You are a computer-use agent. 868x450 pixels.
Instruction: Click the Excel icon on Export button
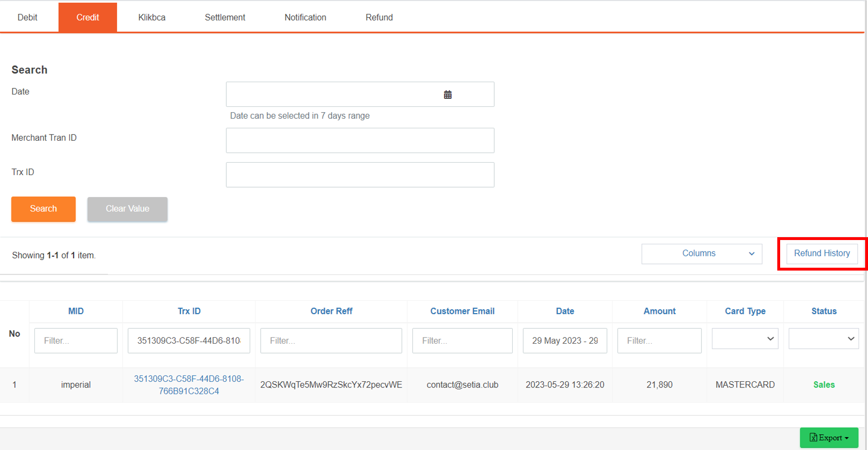point(813,438)
